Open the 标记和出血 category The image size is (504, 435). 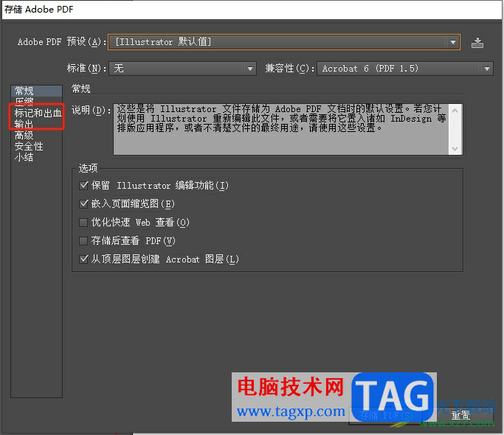[38, 113]
